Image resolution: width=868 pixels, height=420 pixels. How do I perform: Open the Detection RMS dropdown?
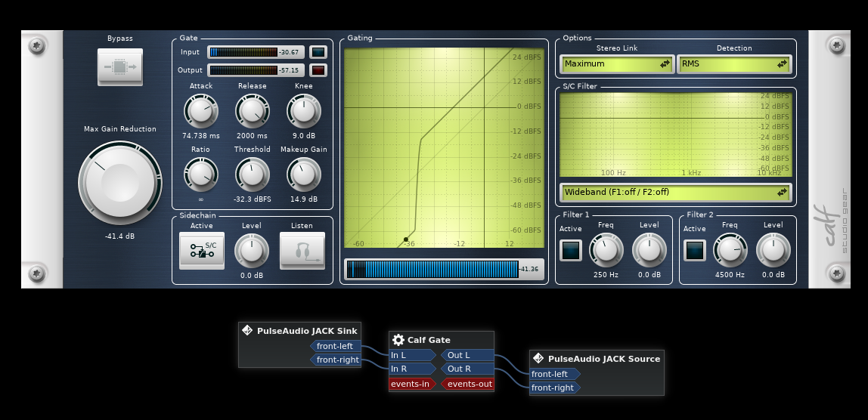point(734,63)
